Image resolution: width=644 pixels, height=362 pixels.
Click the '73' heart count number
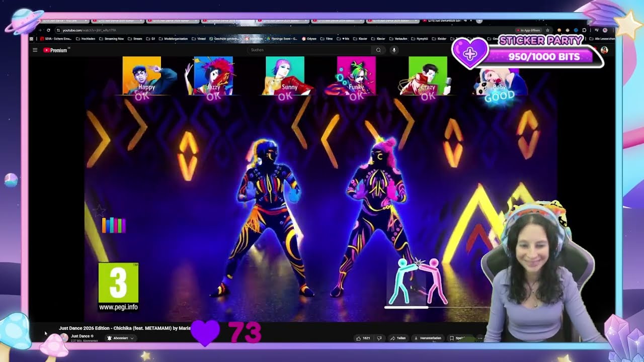[x=245, y=332]
